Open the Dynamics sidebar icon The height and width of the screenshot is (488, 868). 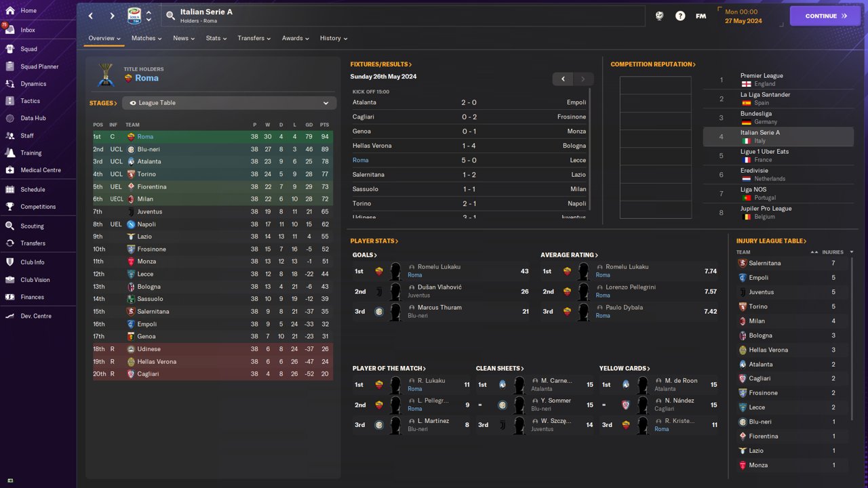[9, 83]
